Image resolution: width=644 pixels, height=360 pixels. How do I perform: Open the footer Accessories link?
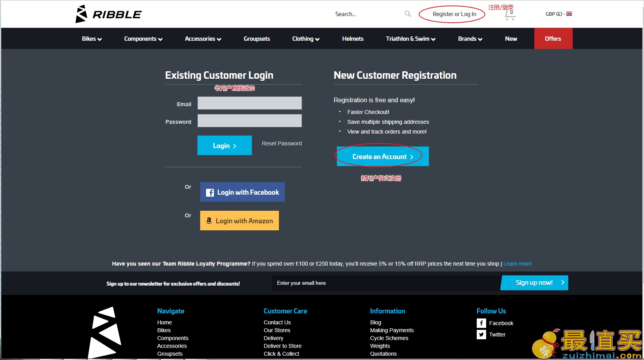click(x=172, y=346)
